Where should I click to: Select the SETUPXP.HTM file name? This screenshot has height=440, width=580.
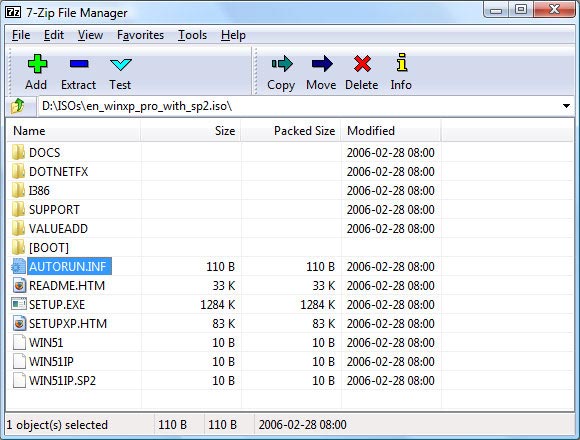[68, 324]
